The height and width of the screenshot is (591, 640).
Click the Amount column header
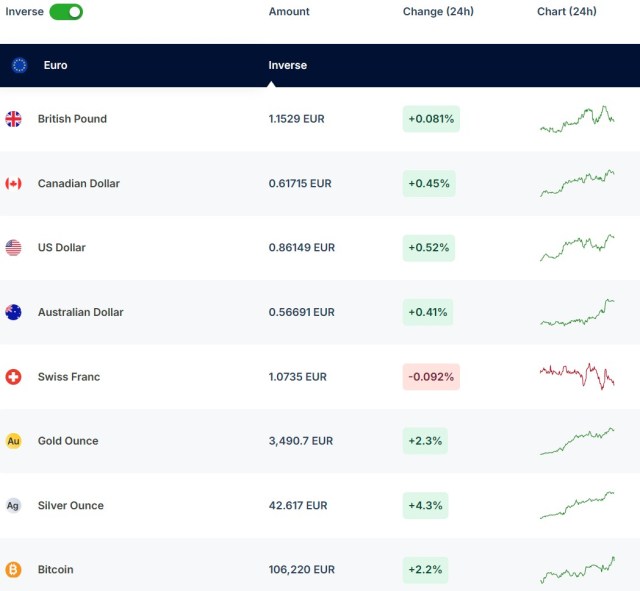(289, 12)
